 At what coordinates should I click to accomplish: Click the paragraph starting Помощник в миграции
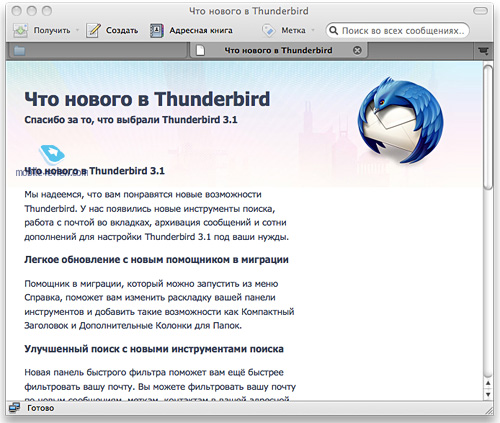[159, 305]
